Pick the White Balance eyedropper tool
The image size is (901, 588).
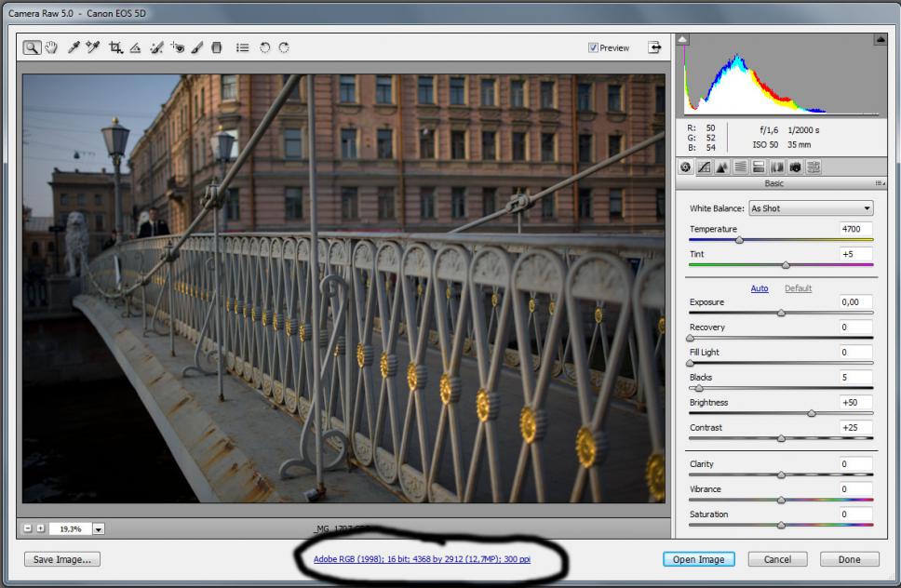point(74,47)
